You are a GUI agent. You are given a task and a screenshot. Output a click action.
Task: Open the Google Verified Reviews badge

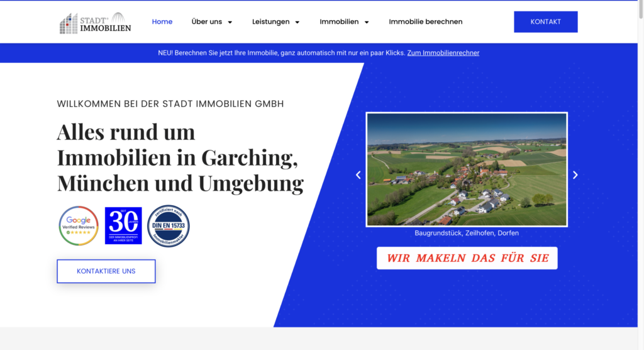coord(79,226)
